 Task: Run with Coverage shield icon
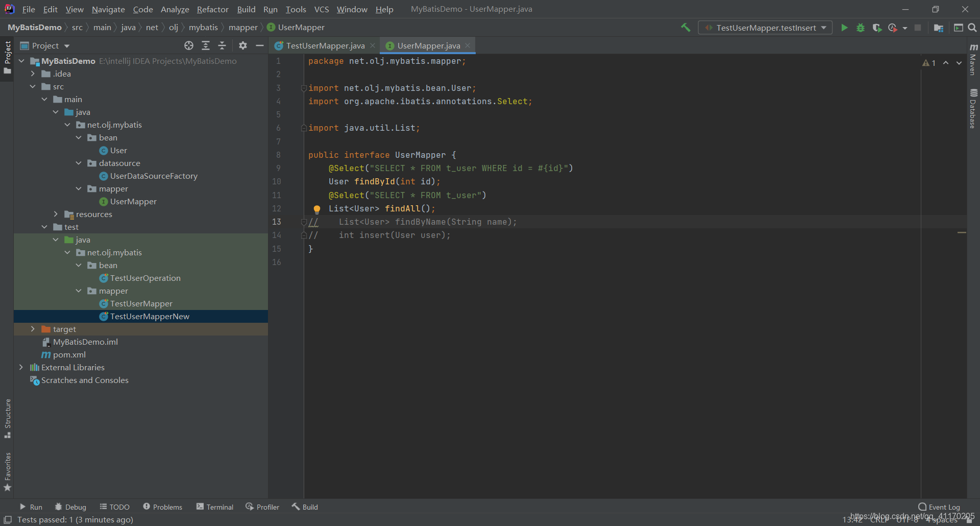tap(877, 28)
